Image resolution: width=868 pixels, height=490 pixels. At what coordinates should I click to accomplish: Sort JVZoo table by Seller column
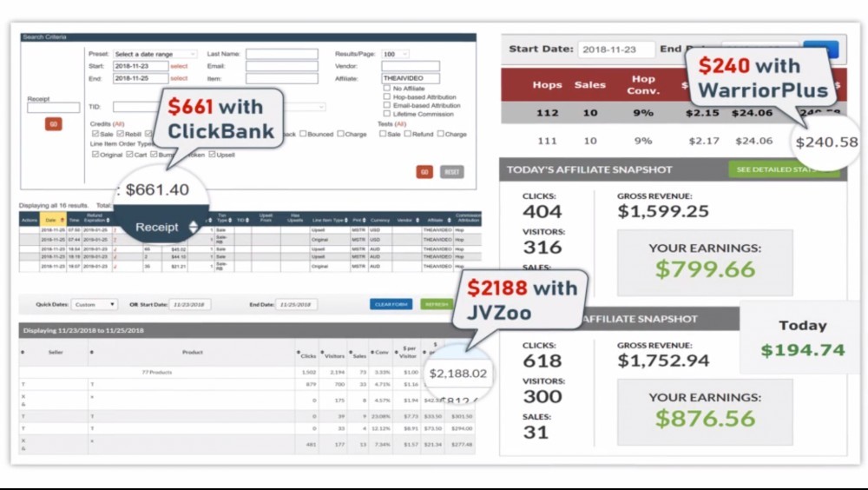(54, 352)
